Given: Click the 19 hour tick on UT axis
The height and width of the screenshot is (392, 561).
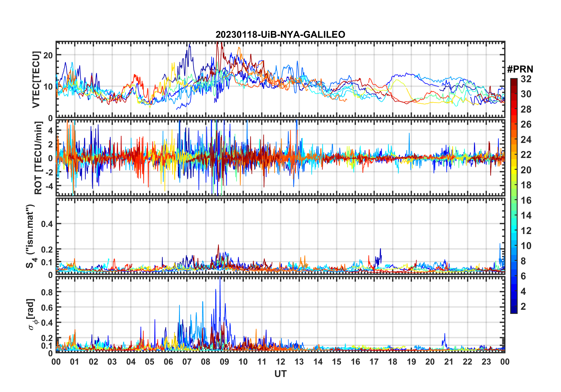Looking at the screenshot, I should (x=411, y=362).
